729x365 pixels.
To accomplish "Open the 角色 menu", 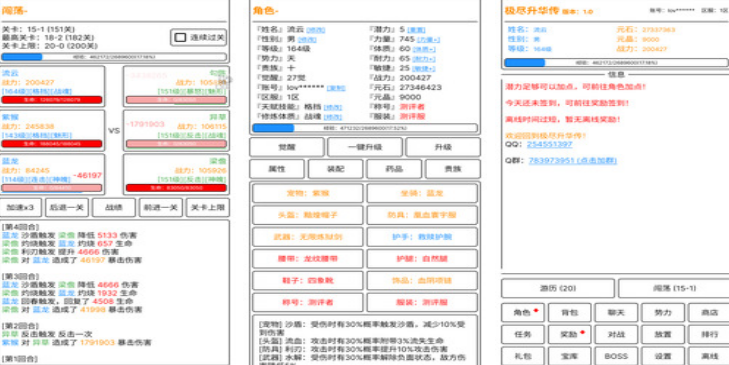I will 523,312.
